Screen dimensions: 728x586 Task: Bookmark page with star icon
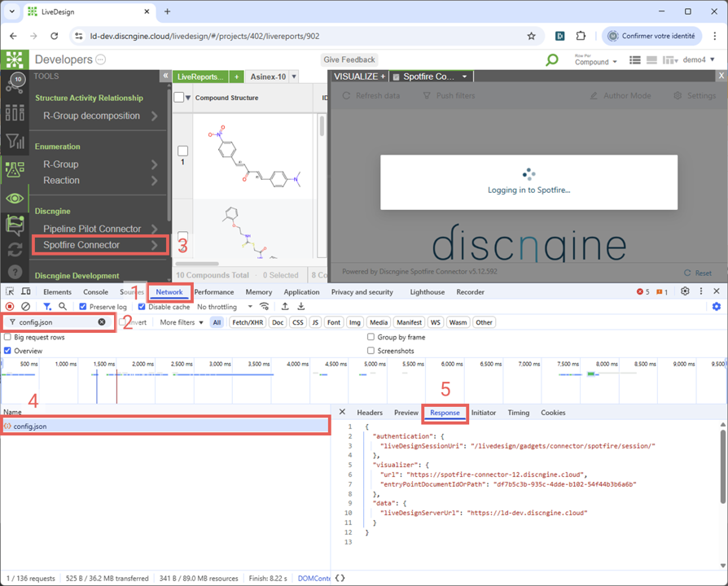(531, 36)
